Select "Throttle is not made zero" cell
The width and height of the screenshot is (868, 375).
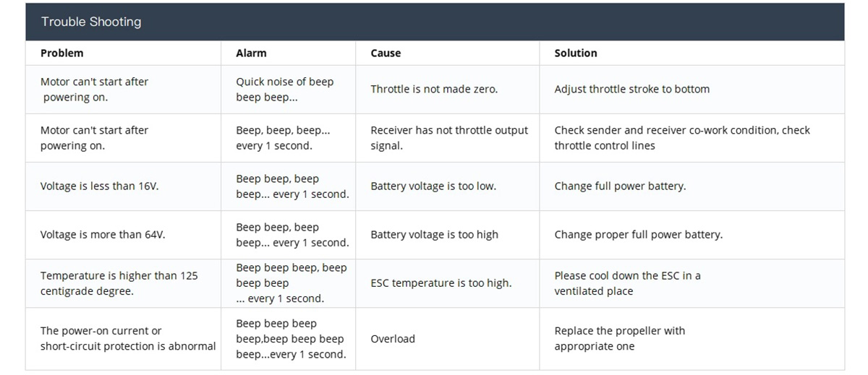[434, 90]
